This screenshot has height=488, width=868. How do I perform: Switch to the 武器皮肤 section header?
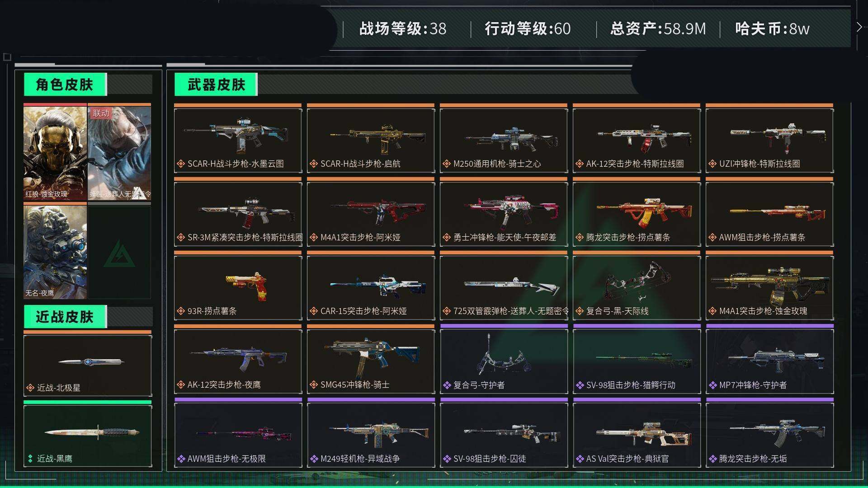(216, 84)
